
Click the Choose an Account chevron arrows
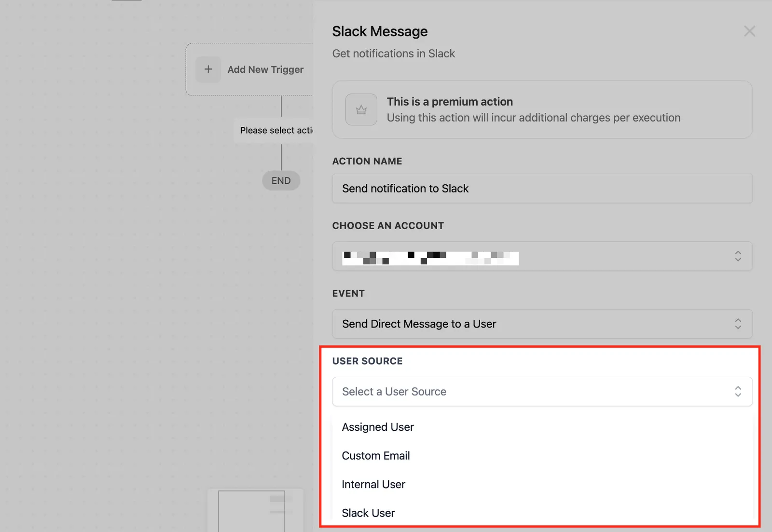(x=738, y=256)
